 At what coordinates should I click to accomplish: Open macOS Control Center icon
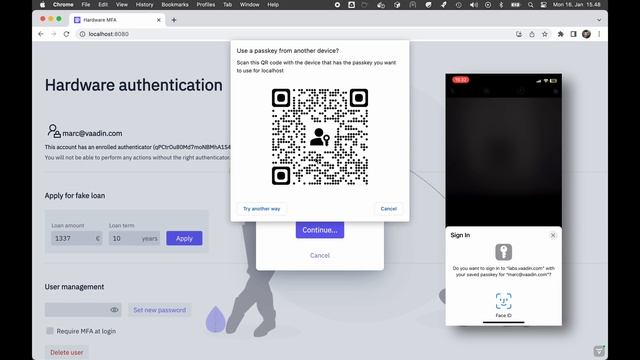click(543, 5)
